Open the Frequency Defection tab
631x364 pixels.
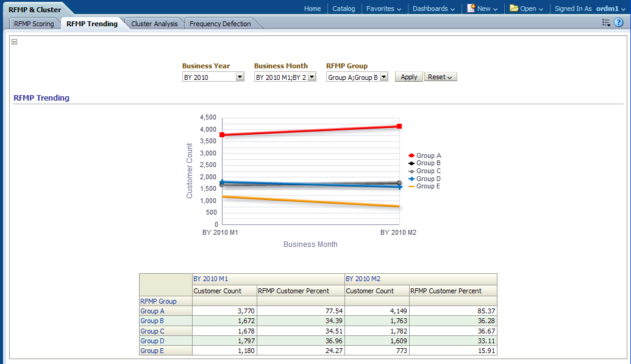coord(219,24)
